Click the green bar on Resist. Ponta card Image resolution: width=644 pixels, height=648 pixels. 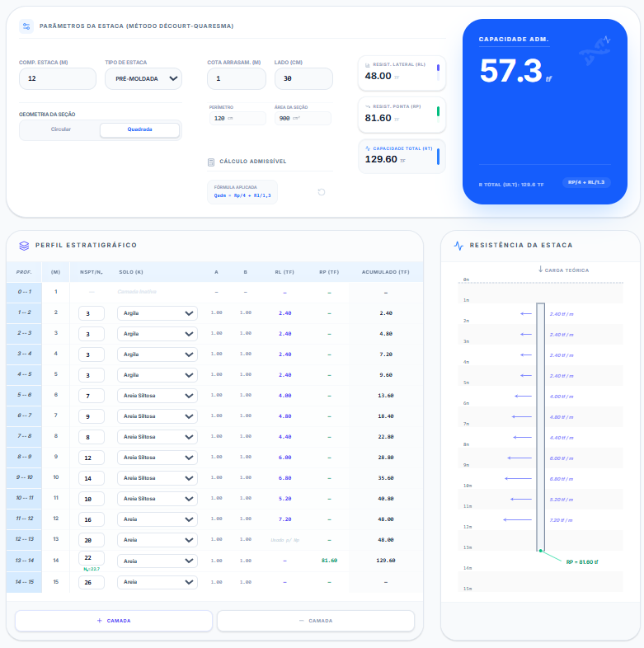(x=438, y=111)
